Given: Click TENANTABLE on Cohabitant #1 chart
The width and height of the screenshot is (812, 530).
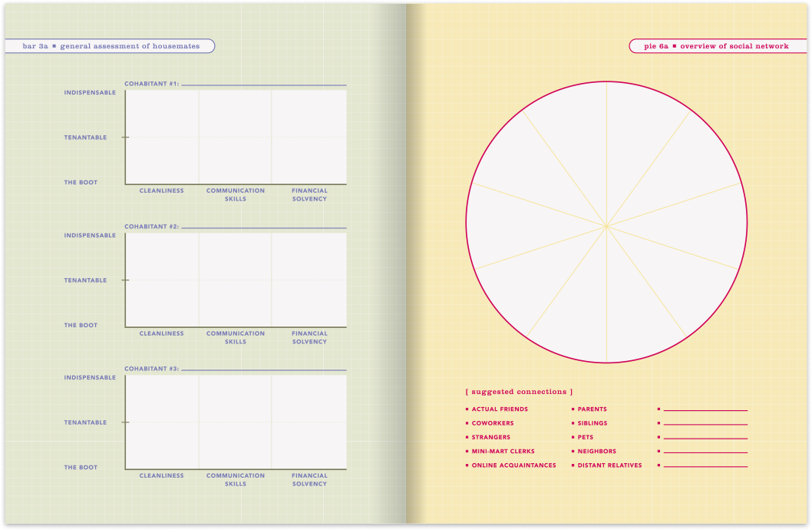Looking at the screenshot, I should pyautogui.click(x=85, y=137).
